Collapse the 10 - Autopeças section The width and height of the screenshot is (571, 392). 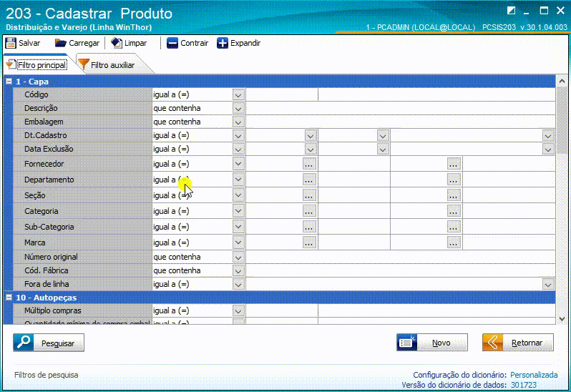[9, 298]
